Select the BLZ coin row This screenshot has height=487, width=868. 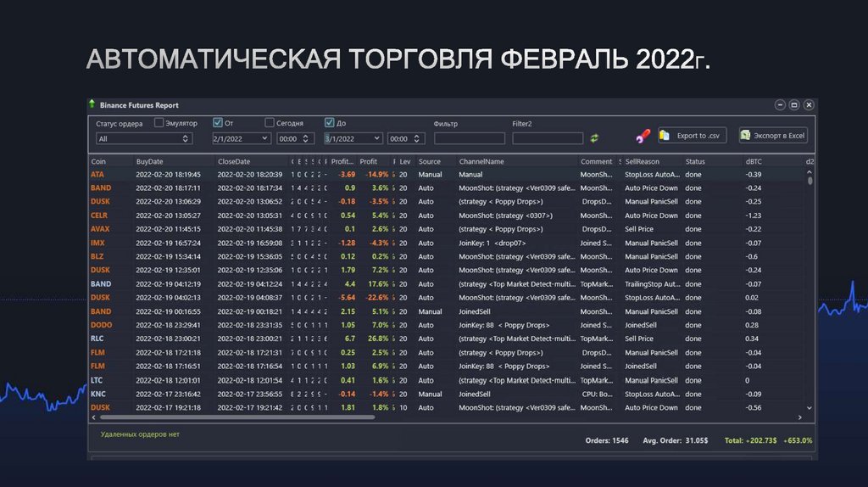pyautogui.click(x=448, y=256)
